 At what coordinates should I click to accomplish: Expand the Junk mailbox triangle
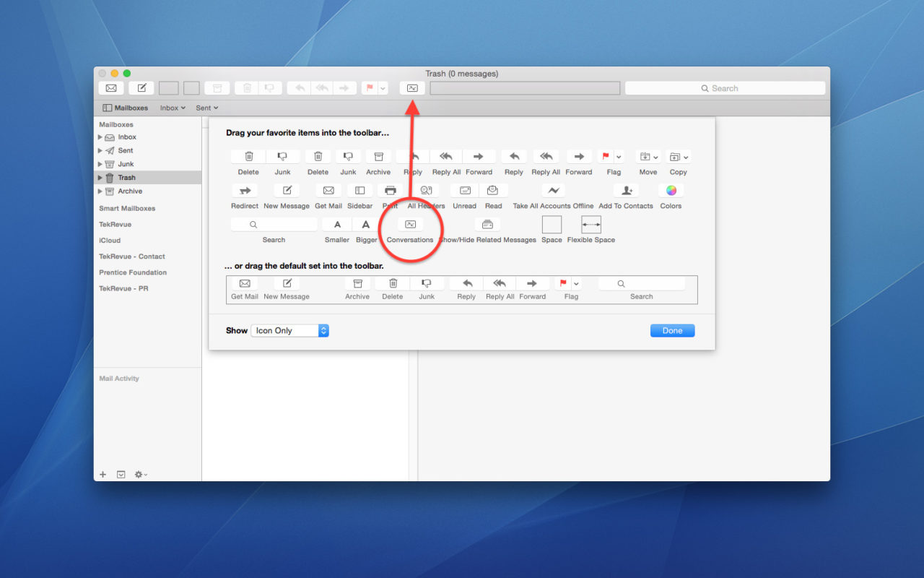(x=100, y=164)
